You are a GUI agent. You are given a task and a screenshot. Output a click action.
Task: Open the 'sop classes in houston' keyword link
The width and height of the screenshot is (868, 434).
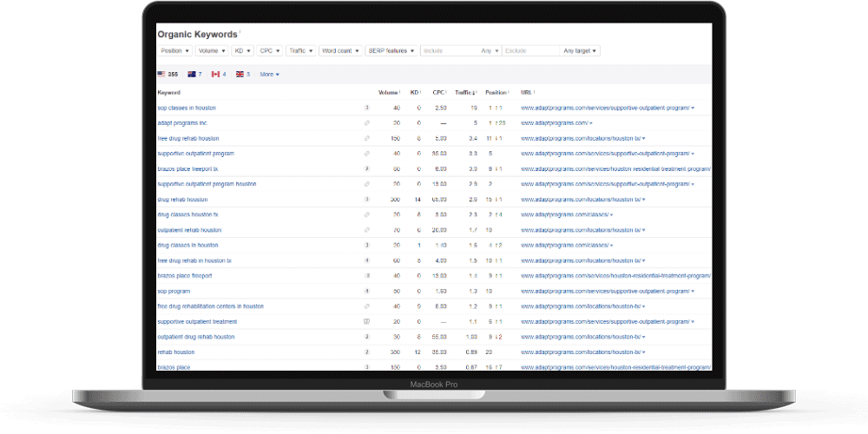187,108
